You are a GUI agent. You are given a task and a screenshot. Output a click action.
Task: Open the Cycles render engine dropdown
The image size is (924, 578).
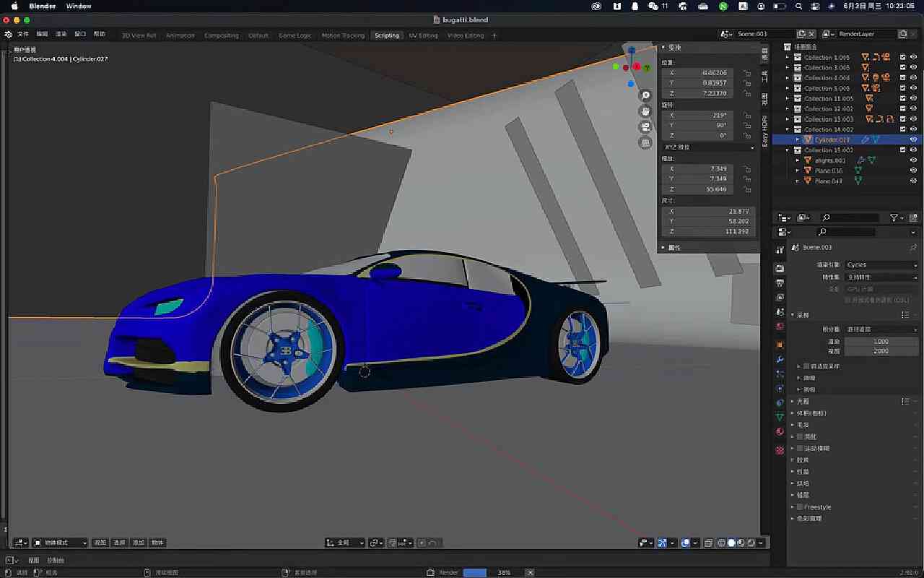pos(881,265)
